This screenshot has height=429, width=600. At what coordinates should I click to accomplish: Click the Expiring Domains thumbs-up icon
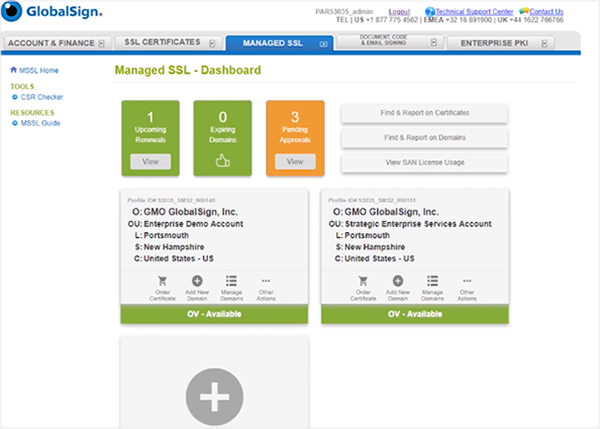[222, 160]
